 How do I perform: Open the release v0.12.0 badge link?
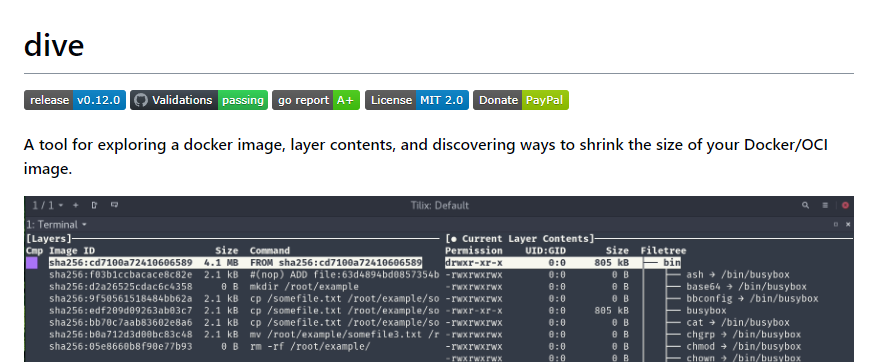click(x=75, y=100)
